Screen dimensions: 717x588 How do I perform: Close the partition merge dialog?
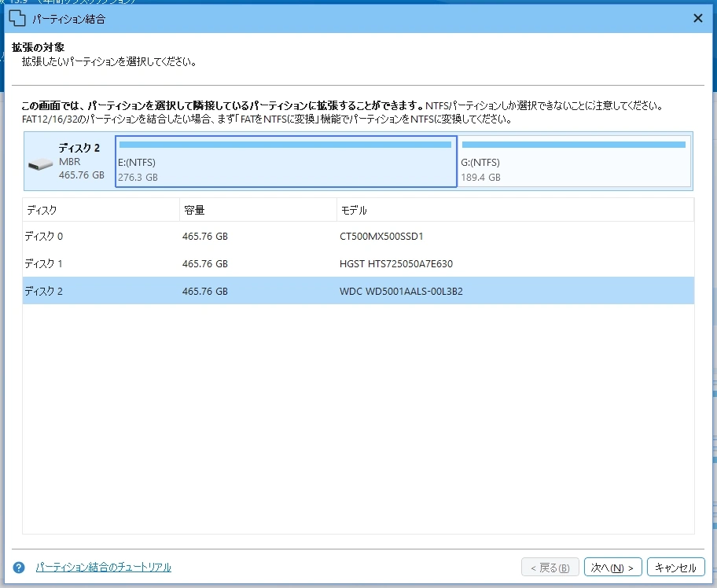(698, 18)
